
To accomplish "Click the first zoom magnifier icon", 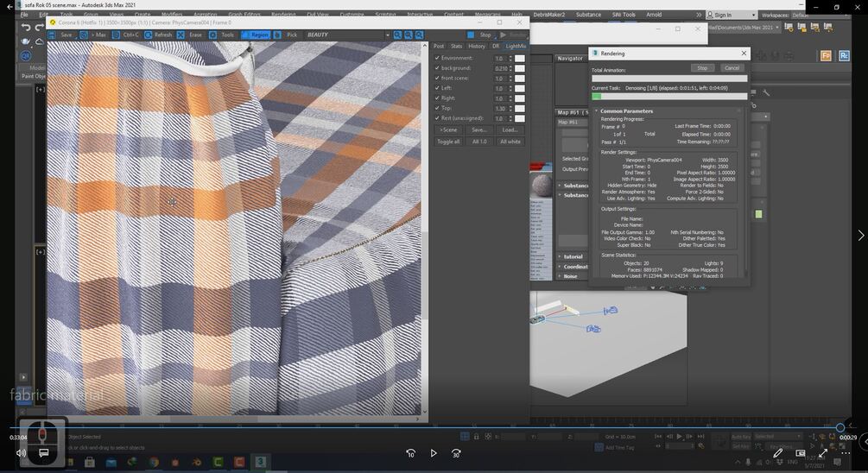I will tap(397, 35).
